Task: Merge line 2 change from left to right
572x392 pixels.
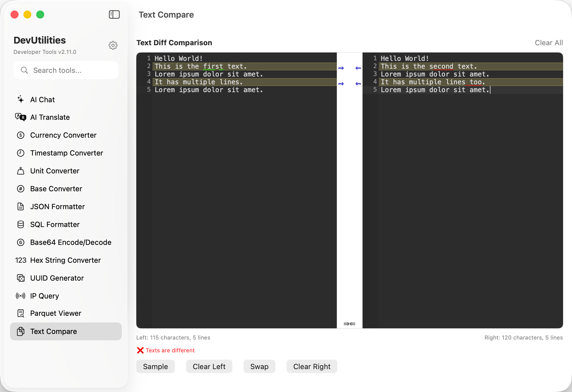Action: 341,68
